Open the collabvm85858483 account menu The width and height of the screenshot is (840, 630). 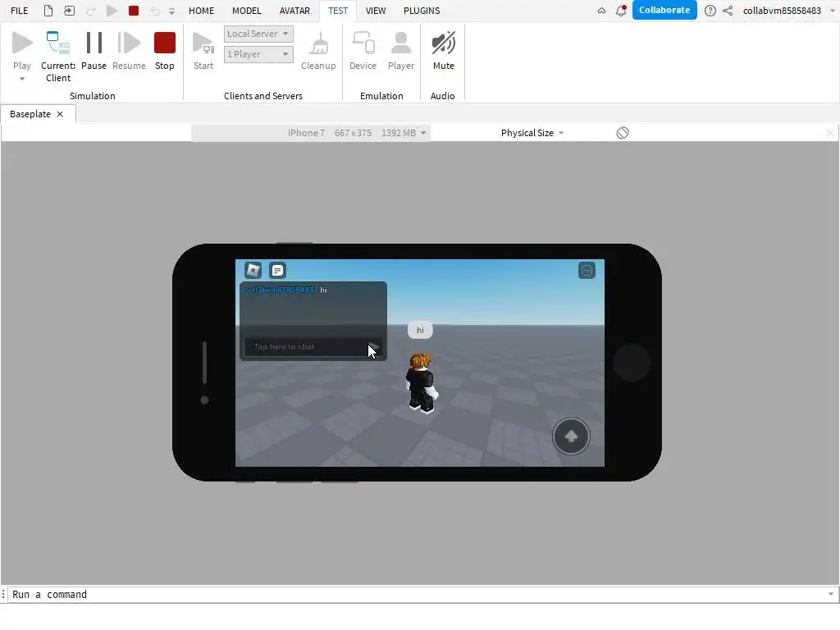789,11
